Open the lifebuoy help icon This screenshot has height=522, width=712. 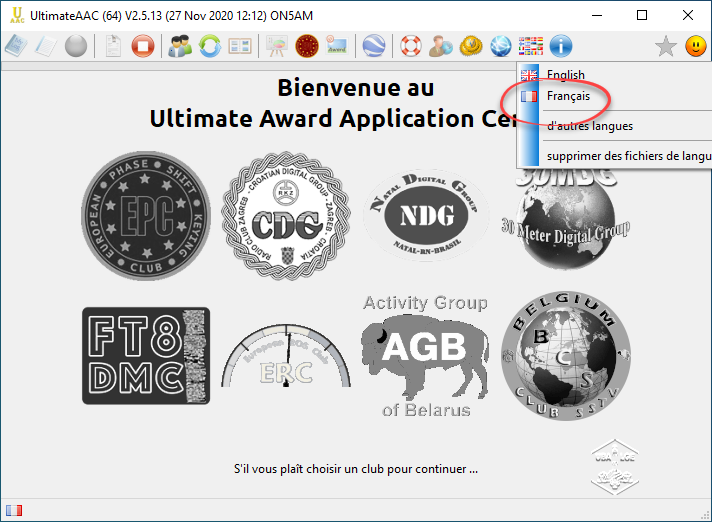pos(411,46)
